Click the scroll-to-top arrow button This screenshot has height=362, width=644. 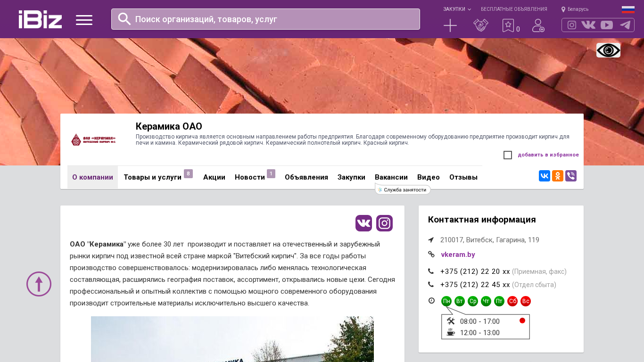[x=39, y=284]
